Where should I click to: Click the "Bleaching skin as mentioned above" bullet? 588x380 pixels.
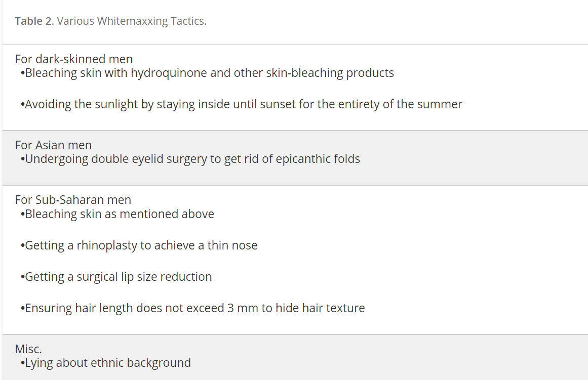tap(117, 214)
